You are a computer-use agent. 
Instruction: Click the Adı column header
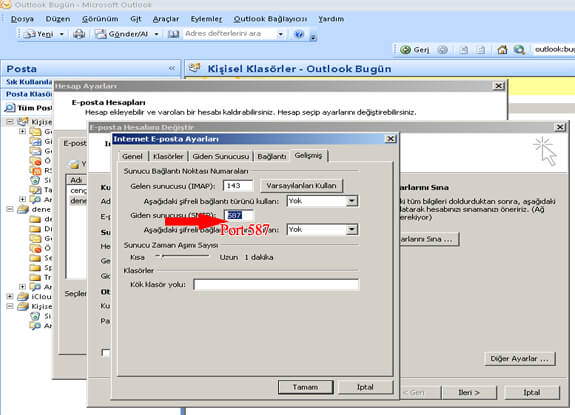77,180
